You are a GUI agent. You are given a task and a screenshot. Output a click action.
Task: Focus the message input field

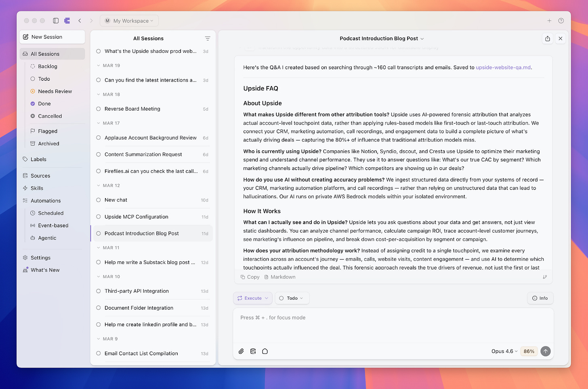point(393,325)
